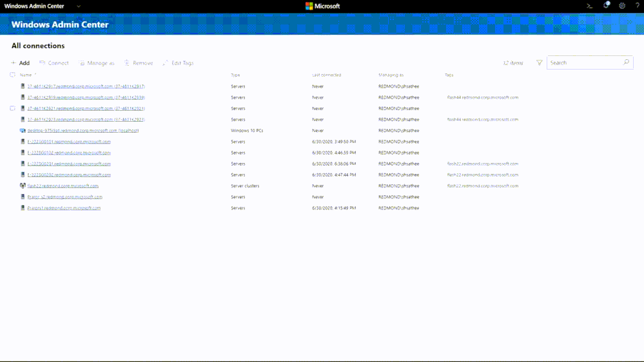Image resolution: width=644 pixels, height=362 pixels.
Task: Click the Add button
Action: click(x=20, y=62)
